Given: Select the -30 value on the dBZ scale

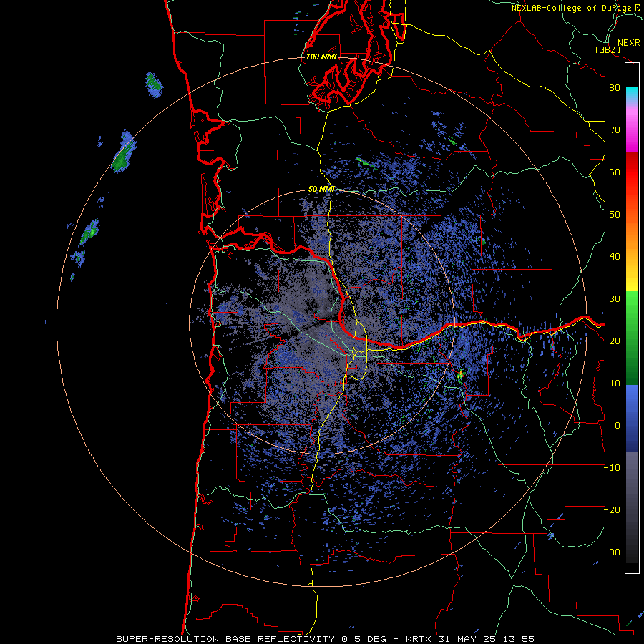Looking at the screenshot, I should coord(612,552).
